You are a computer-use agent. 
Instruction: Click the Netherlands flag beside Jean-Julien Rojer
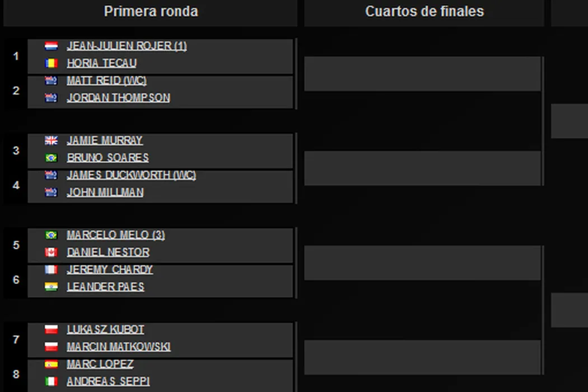(52, 46)
